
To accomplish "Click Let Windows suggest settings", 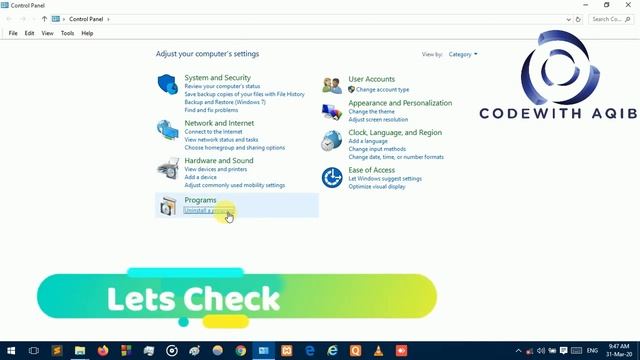I will pyautogui.click(x=385, y=179).
